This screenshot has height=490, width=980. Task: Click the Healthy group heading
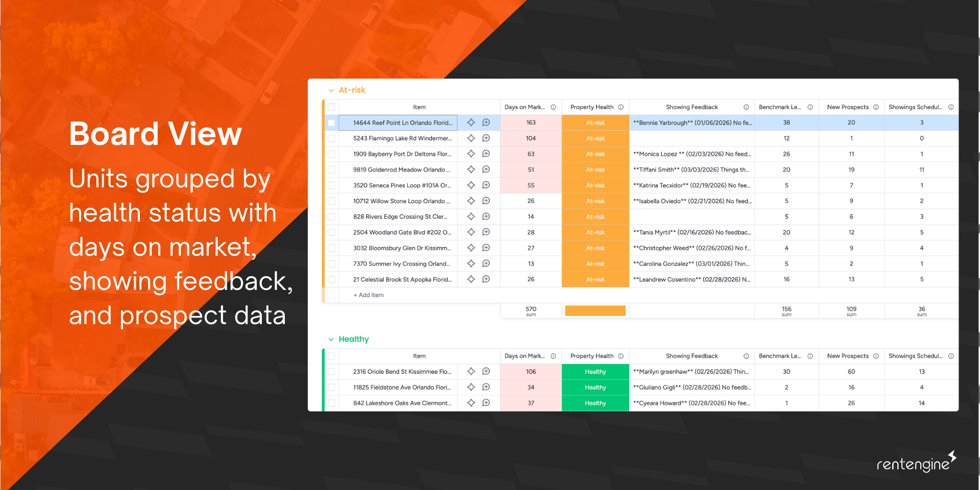(354, 339)
